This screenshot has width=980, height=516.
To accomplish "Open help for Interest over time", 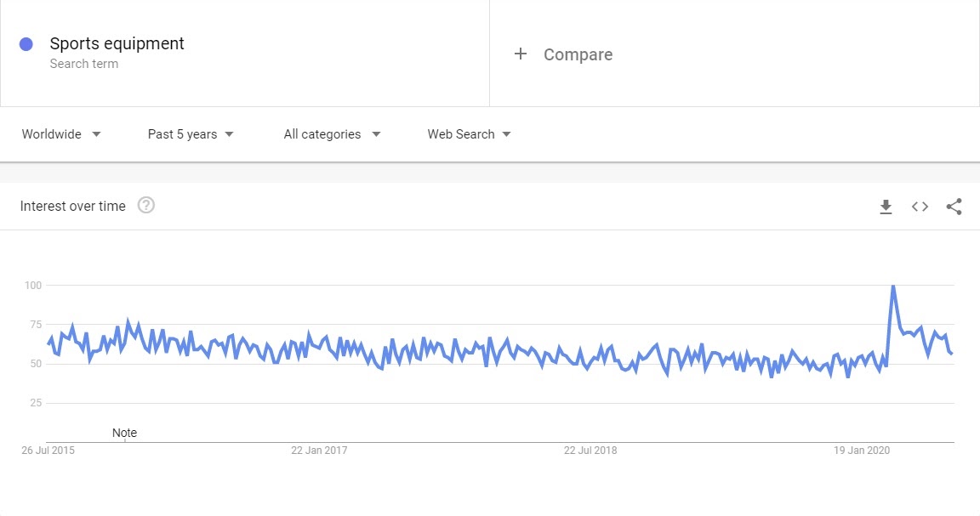I will (146, 206).
